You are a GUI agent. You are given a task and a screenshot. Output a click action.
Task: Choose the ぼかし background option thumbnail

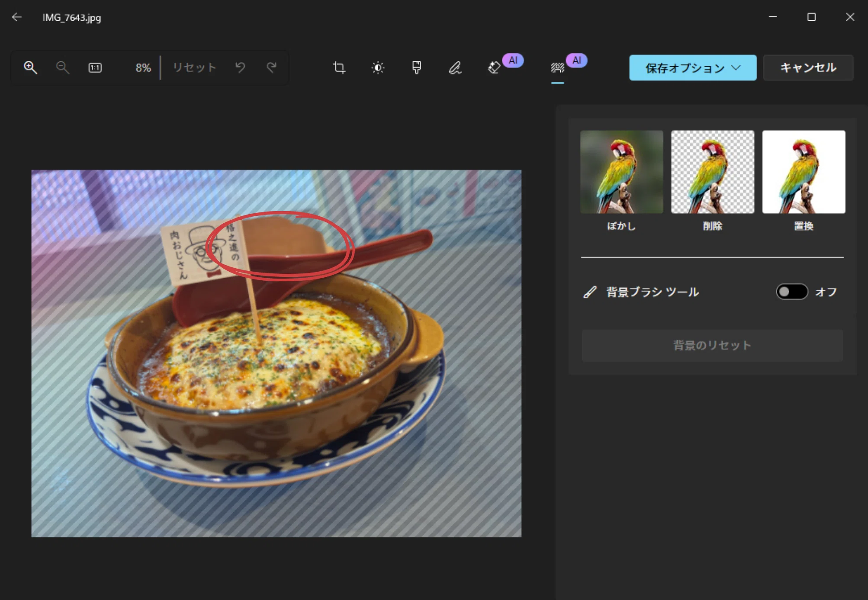coord(621,172)
